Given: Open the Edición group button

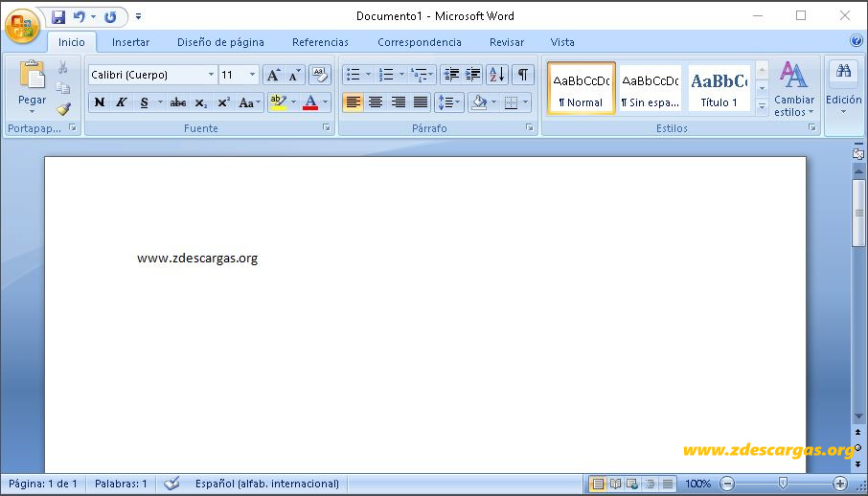Looking at the screenshot, I should [x=844, y=88].
